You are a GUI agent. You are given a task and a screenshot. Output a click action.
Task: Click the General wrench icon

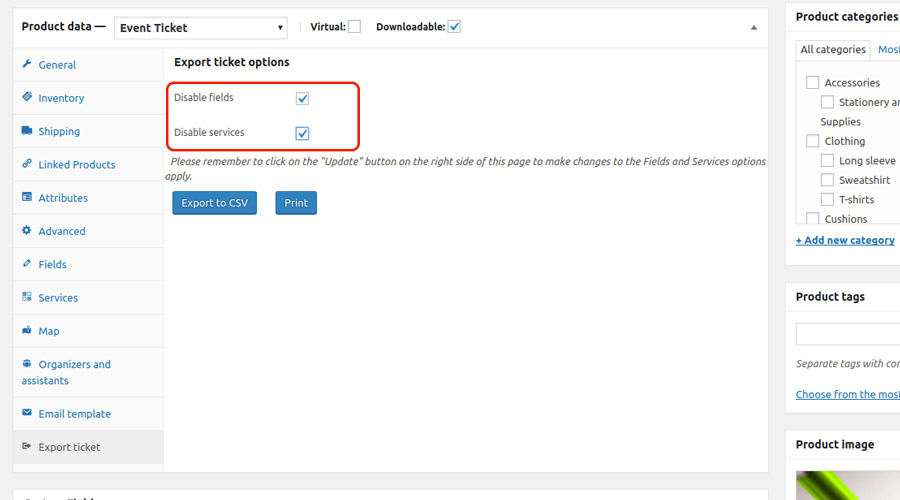[27, 64]
